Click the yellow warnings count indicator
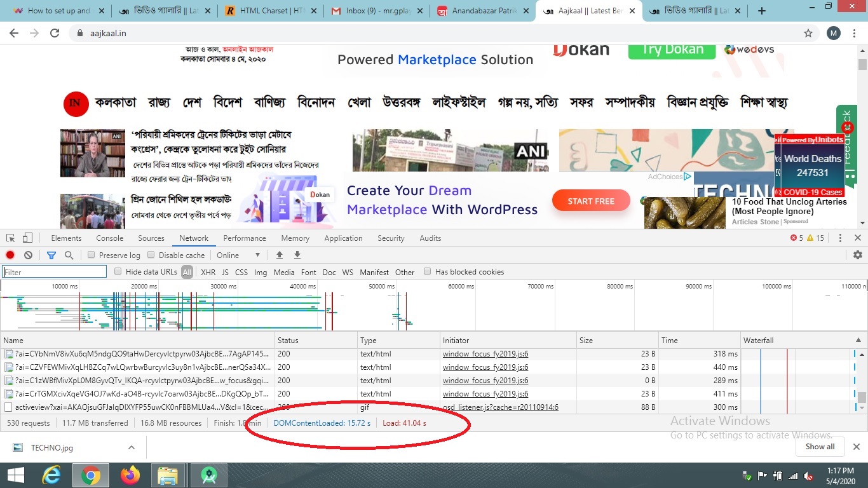This screenshot has width=868, height=488. click(816, 238)
